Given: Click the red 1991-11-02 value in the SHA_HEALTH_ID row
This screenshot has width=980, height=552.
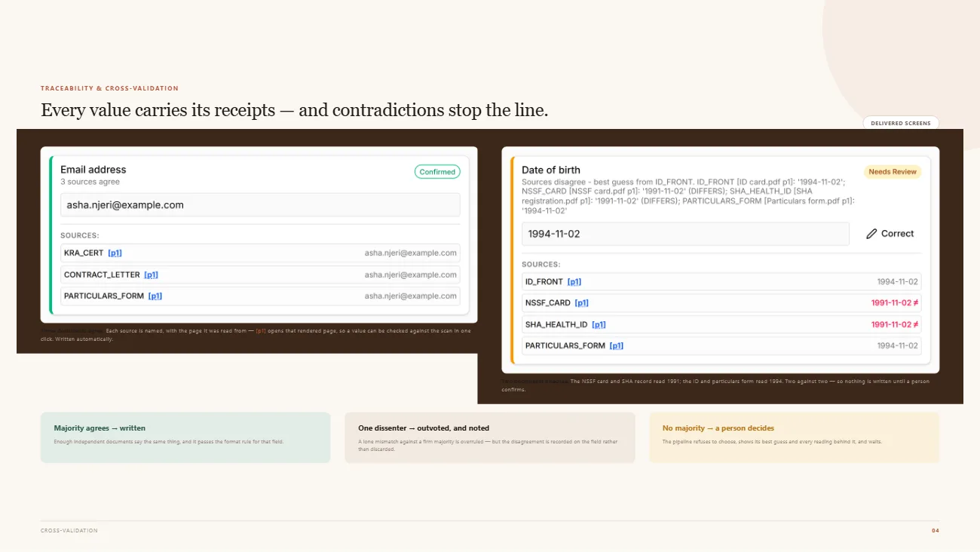Looking at the screenshot, I should tap(895, 324).
